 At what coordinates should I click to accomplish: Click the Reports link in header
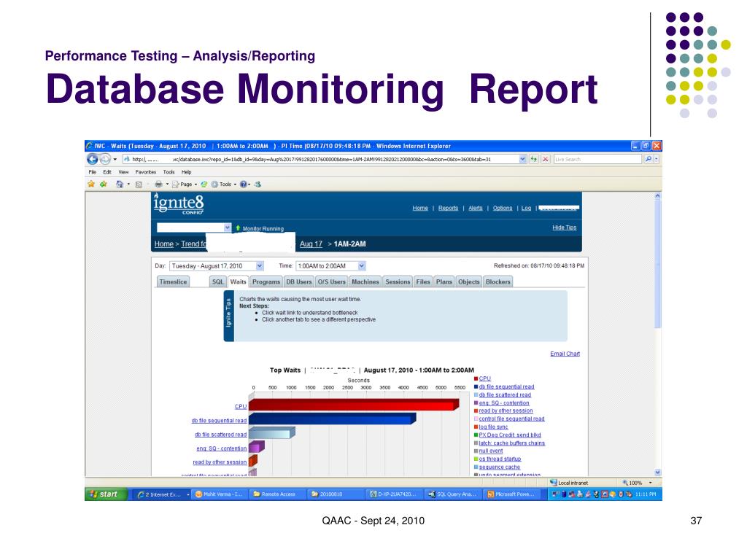[x=449, y=208]
